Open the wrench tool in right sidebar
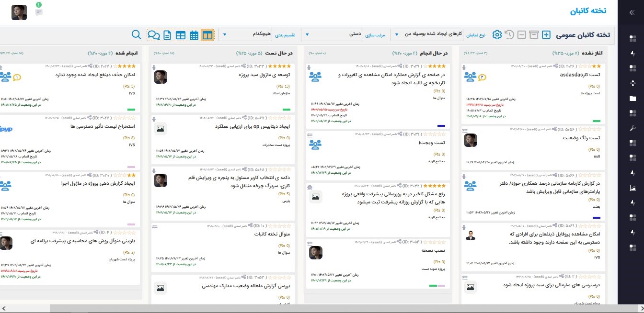Image resolution: width=644 pixels, height=313 pixels. click(632, 128)
